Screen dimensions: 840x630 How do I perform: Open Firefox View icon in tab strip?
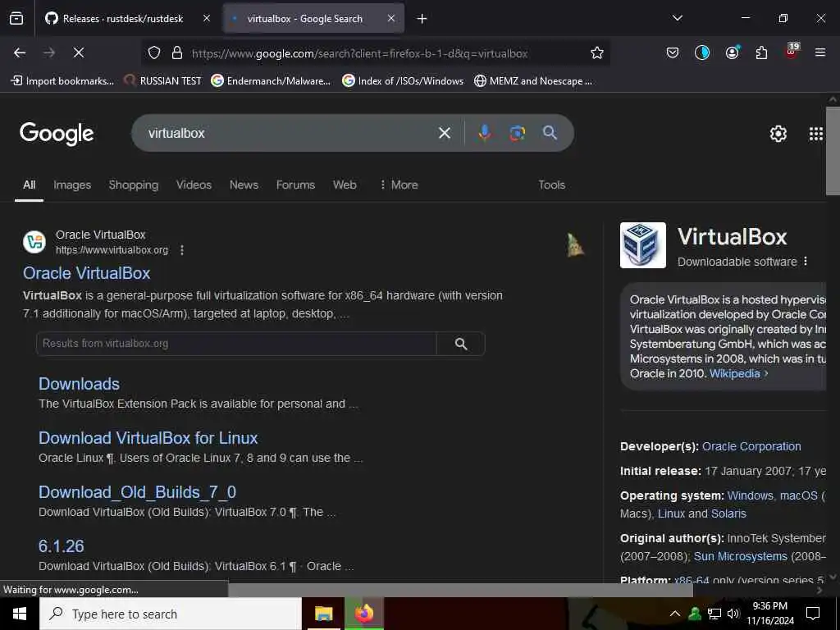[16, 19]
